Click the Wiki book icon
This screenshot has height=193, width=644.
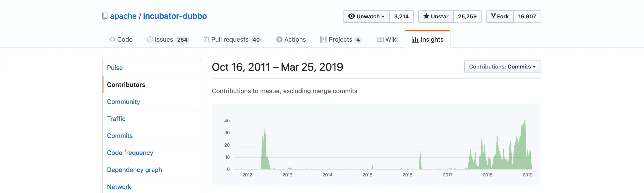click(x=380, y=39)
